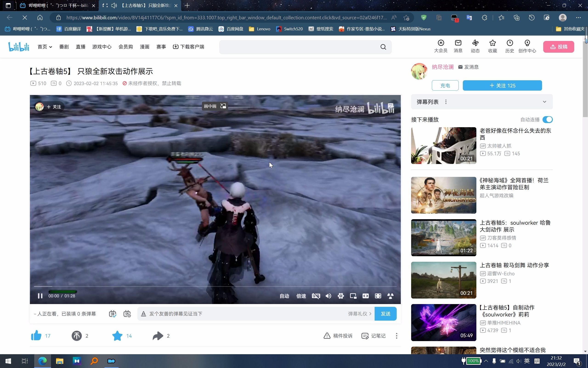This screenshot has width=588, height=368.
Task: Expand the 弹幕列表 panel
Action: pos(544,102)
